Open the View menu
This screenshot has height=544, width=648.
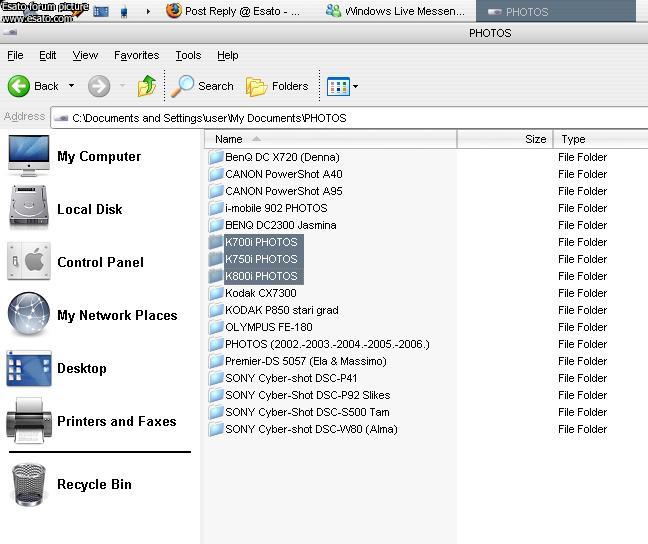click(x=85, y=55)
